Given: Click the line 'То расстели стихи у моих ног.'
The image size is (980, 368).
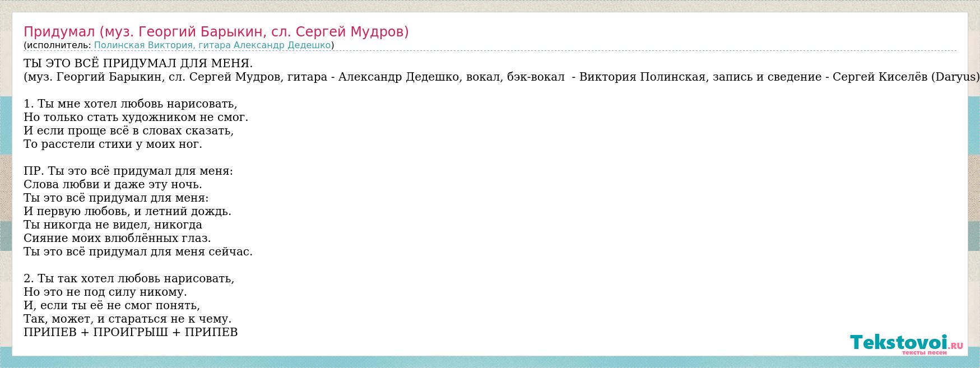Looking at the screenshot, I should click(x=113, y=144).
